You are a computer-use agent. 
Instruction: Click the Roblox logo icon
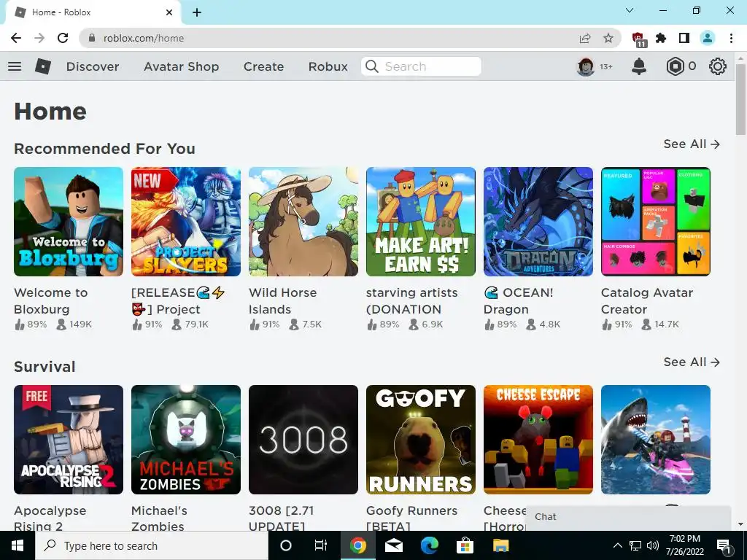pyautogui.click(x=43, y=66)
